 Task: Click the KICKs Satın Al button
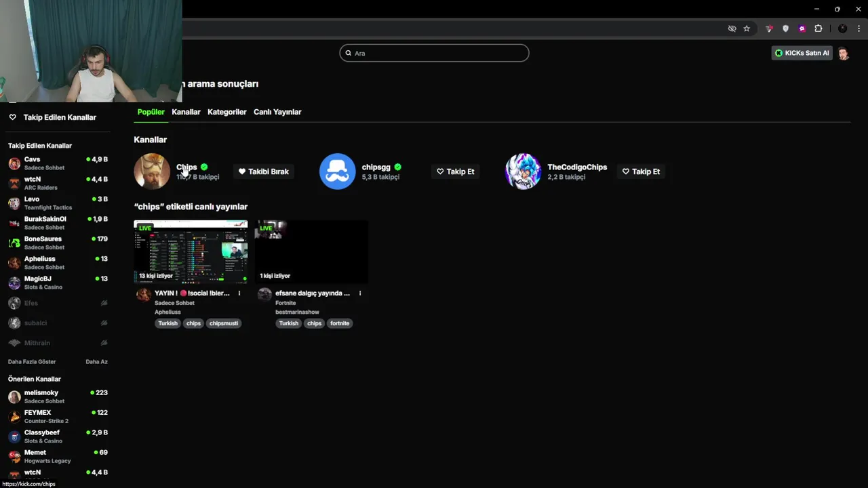click(802, 53)
